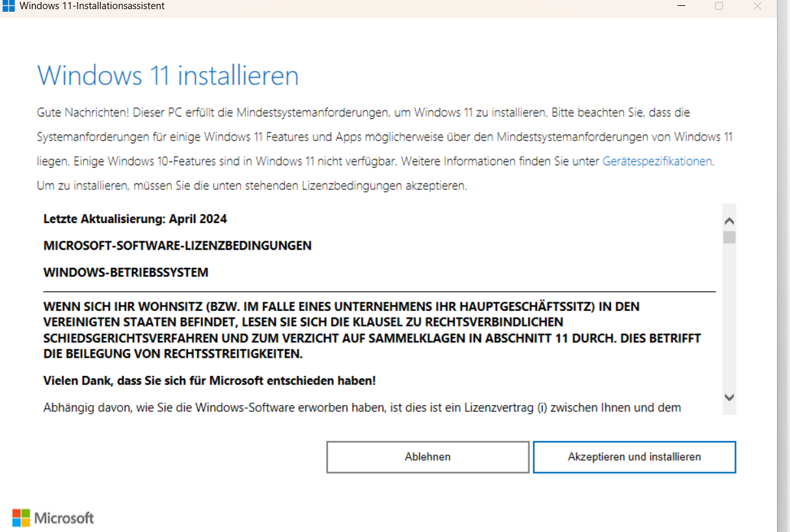
Task: Click the 'Um zu installieren, müssen Sie' sentence
Action: point(252,186)
